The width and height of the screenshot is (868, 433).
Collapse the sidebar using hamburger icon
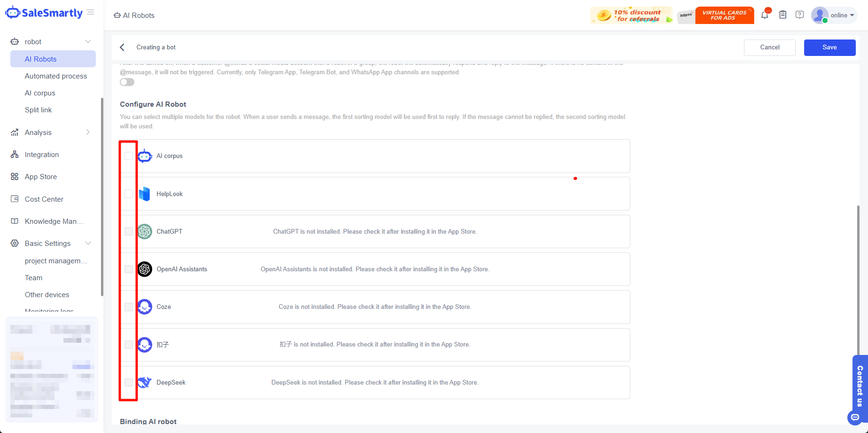(91, 12)
